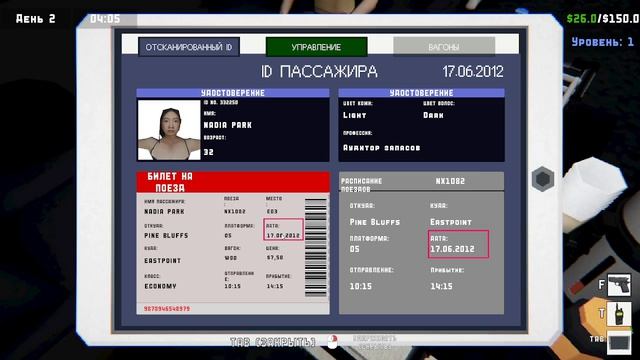Click the ID ПАССАЖИРА title
This screenshot has height=360, width=640.
pos(319,72)
